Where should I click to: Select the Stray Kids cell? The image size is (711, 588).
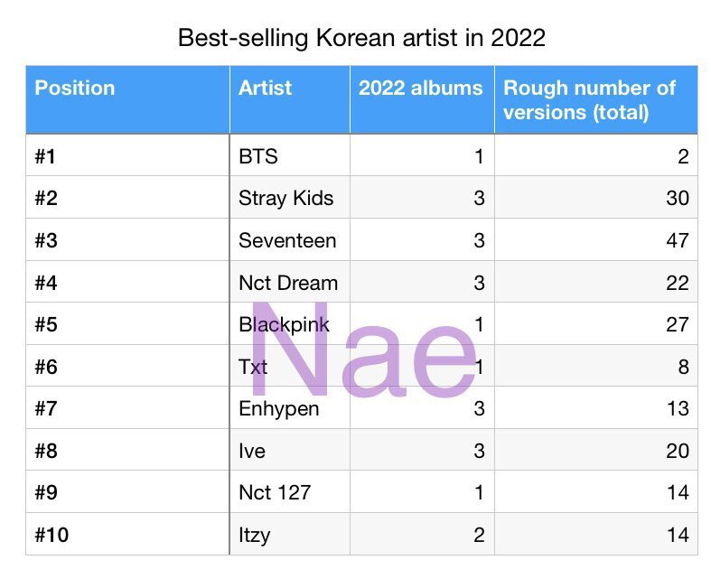pyautogui.click(x=290, y=198)
